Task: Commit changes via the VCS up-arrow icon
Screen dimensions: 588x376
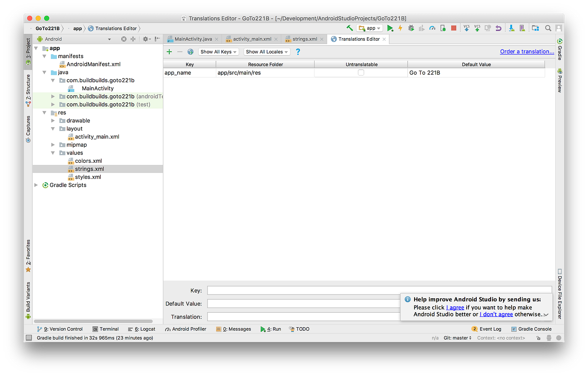Action: (477, 28)
